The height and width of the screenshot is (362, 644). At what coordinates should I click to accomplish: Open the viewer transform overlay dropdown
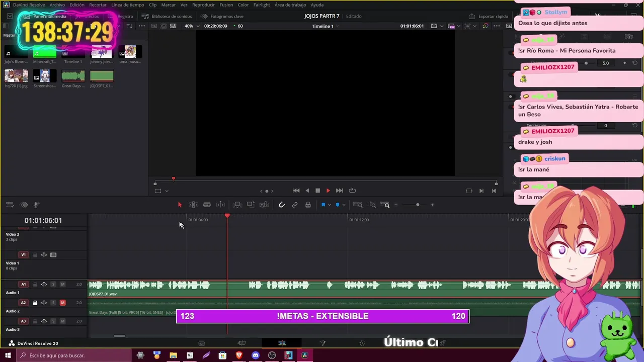click(167, 191)
